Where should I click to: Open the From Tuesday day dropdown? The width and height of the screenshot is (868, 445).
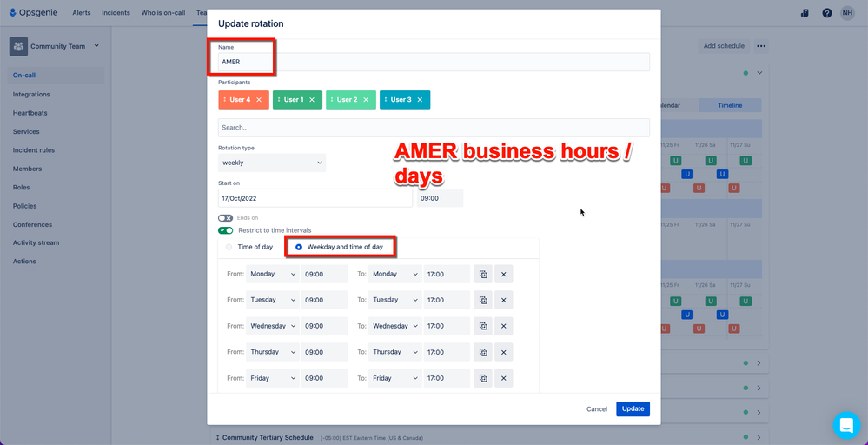pyautogui.click(x=273, y=300)
